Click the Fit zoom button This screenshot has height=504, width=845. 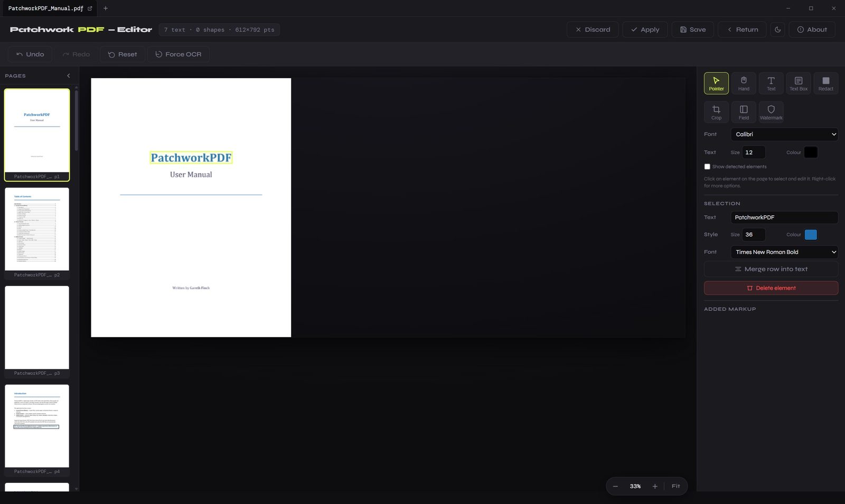(675, 486)
